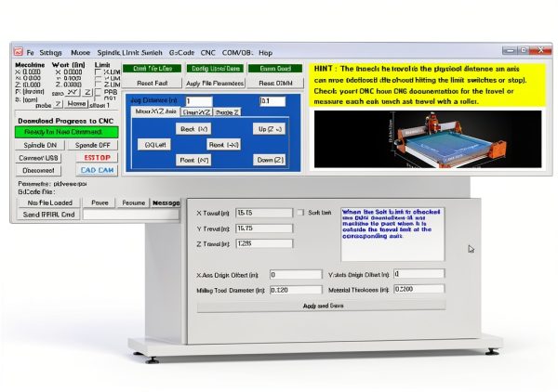Click the X Axis Origin Offset field
The width and height of the screenshot is (558, 392).
pyautogui.click(x=296, y=274)
